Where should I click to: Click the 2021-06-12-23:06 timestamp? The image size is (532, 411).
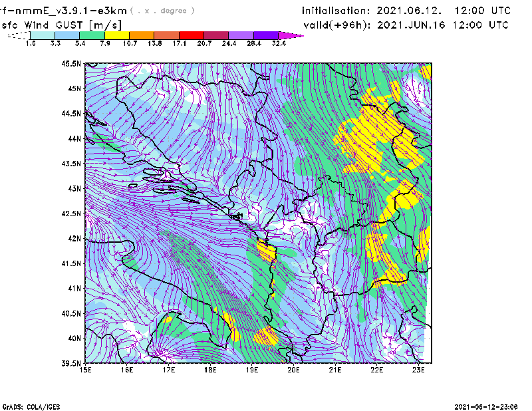[486, 407]
